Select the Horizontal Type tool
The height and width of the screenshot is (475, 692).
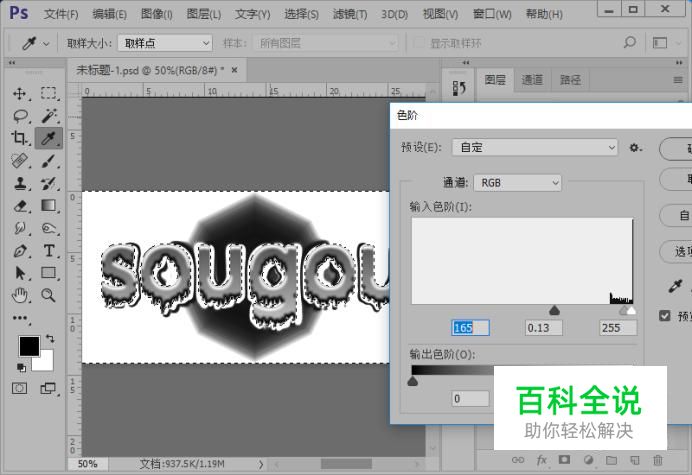click(x=49, y=251)
